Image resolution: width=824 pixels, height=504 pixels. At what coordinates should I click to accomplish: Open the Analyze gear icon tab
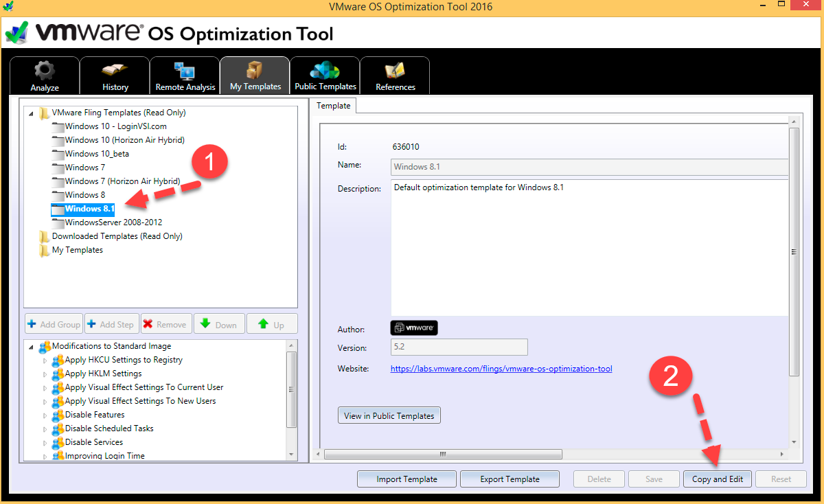45,76
